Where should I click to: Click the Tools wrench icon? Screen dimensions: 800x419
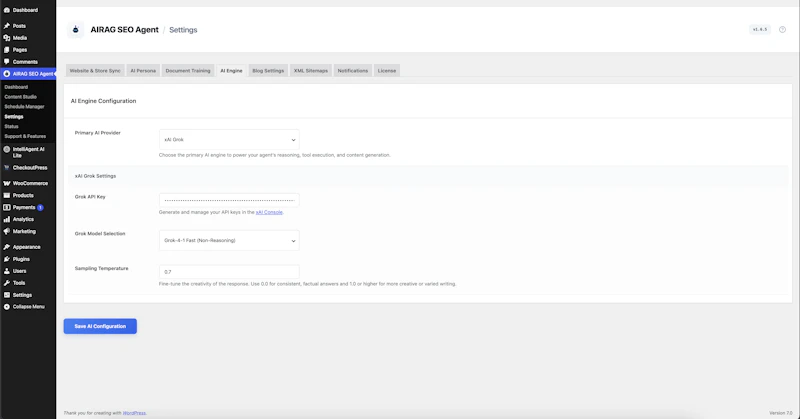pyautogui.click(x=7, y=283)
